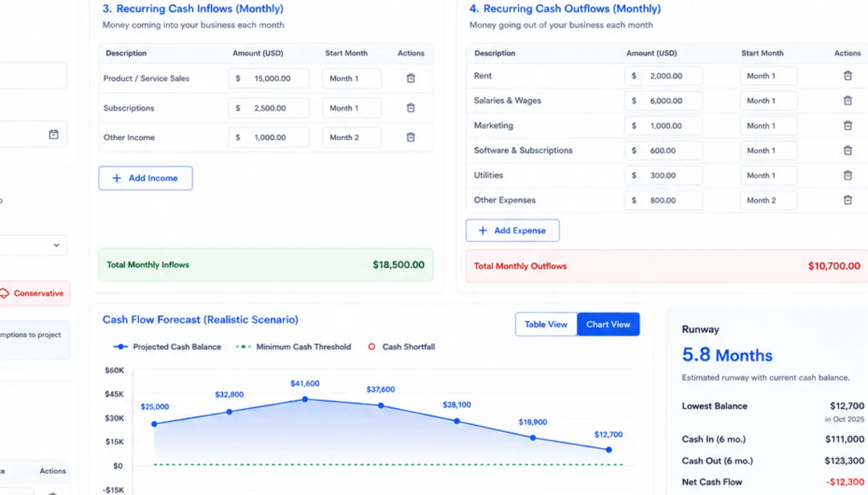868x495 pixels.
Task: Delete the Other Income row
Action: [x=410, y=137]
